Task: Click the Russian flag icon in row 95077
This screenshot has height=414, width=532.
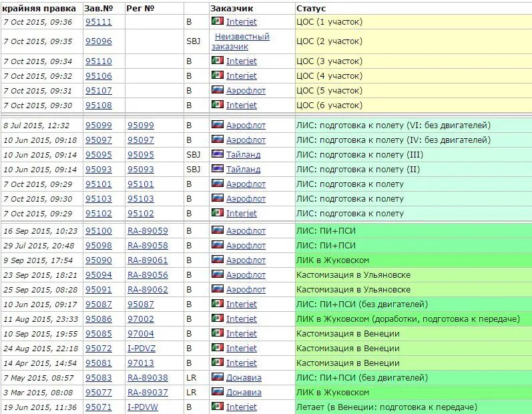Action: point(218,391)
